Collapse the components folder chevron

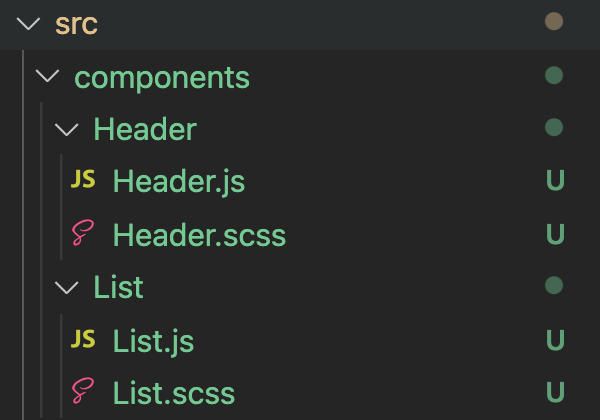(x=48, y=77)
